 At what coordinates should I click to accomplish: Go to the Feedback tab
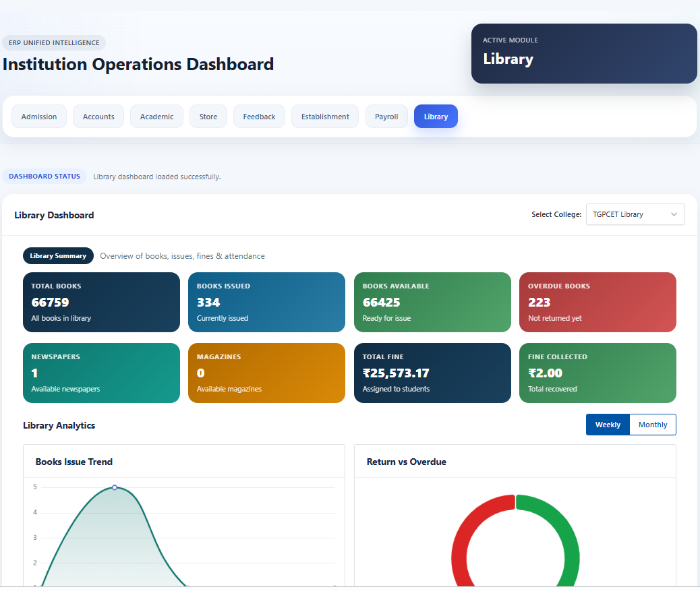pyautogui.click(x=259, y=117)
